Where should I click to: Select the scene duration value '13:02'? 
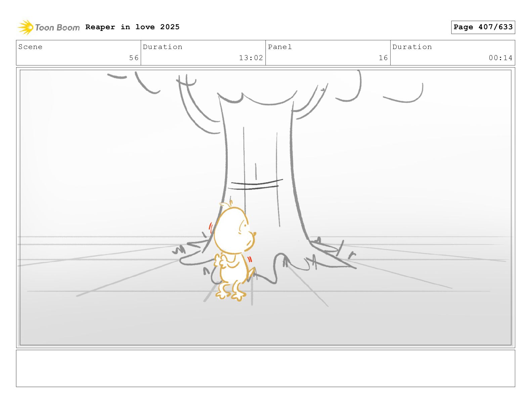(251, 58)
